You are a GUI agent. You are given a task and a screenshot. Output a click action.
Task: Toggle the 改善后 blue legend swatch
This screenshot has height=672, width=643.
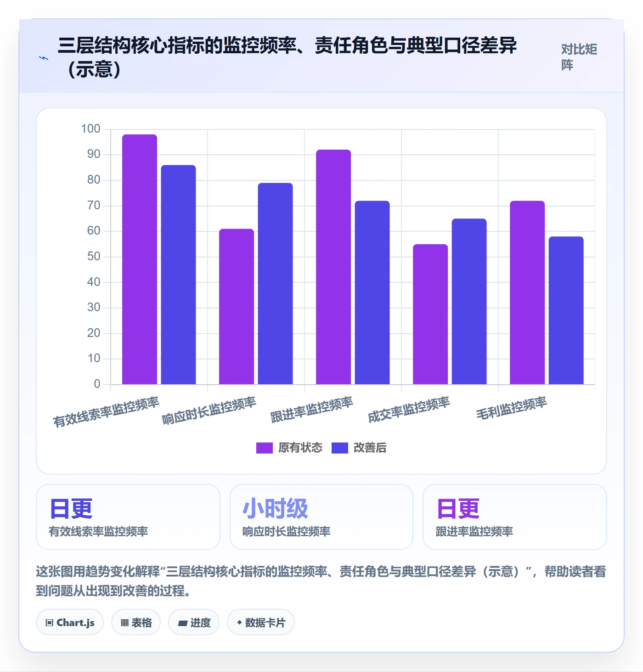click(x=340, y=448)
